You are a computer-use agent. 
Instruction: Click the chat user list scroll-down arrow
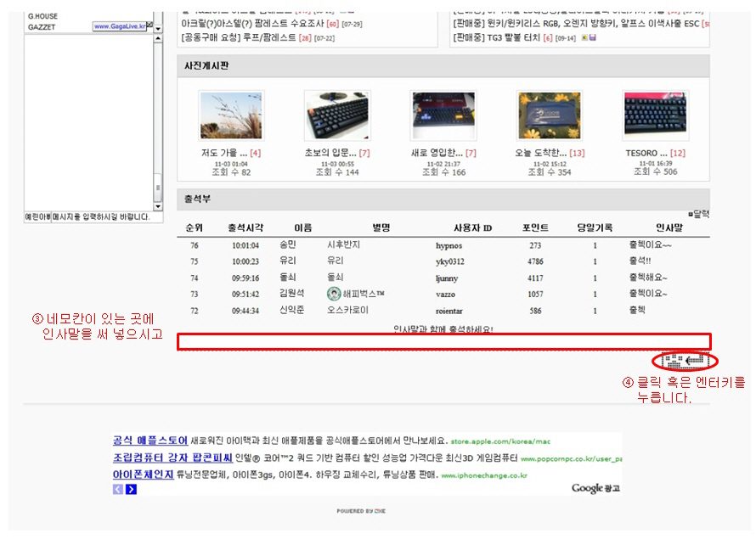point(158,29)
